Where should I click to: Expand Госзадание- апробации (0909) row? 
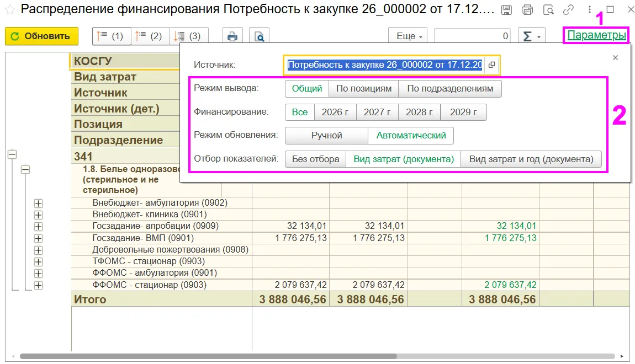click(38, 227)
